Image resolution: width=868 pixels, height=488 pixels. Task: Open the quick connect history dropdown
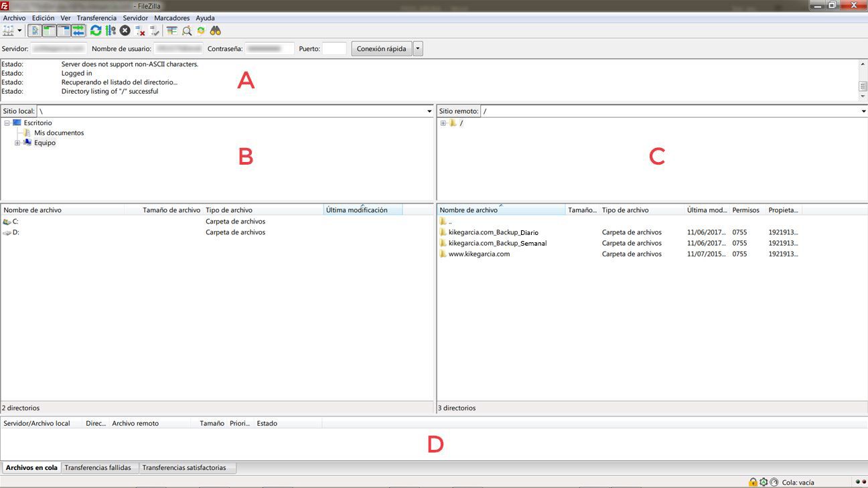coord(419,49)
